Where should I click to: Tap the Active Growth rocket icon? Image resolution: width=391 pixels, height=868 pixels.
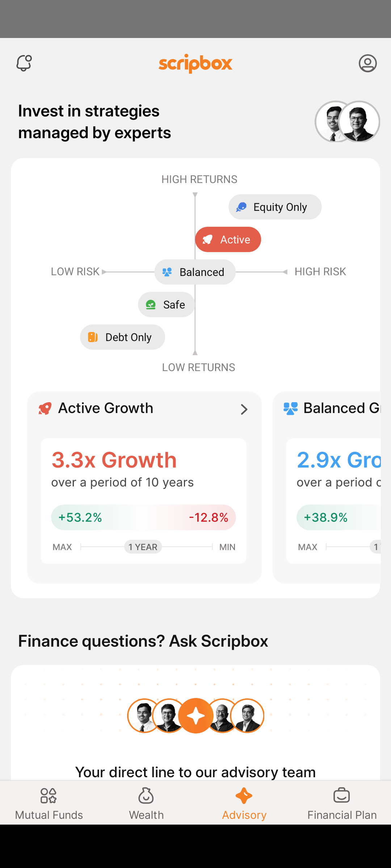45,409
